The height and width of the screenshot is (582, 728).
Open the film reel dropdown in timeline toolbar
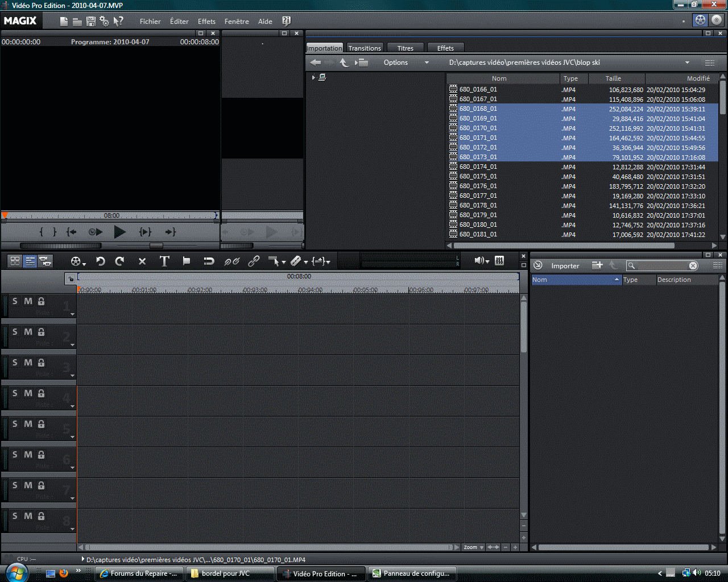click(x=78, y=261)
